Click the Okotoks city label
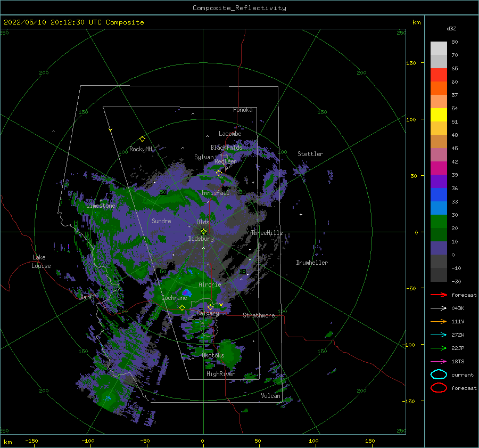479x448 pixels. pos(213,355)
